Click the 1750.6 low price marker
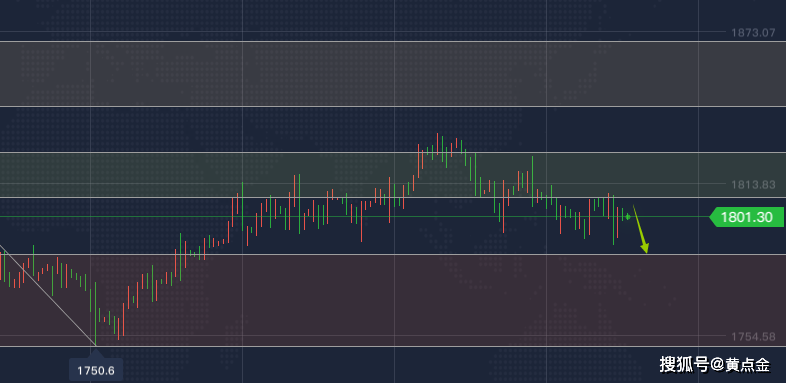 [96, 371]
